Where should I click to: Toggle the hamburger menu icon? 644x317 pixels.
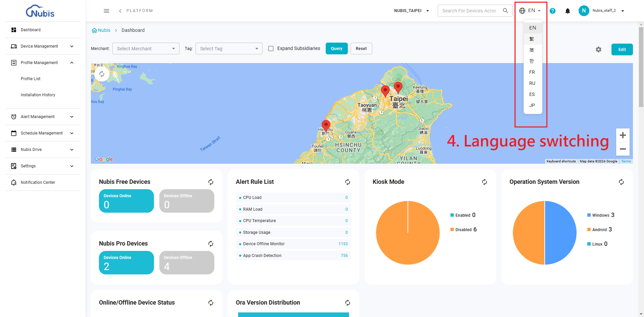[x=106, y=11]
